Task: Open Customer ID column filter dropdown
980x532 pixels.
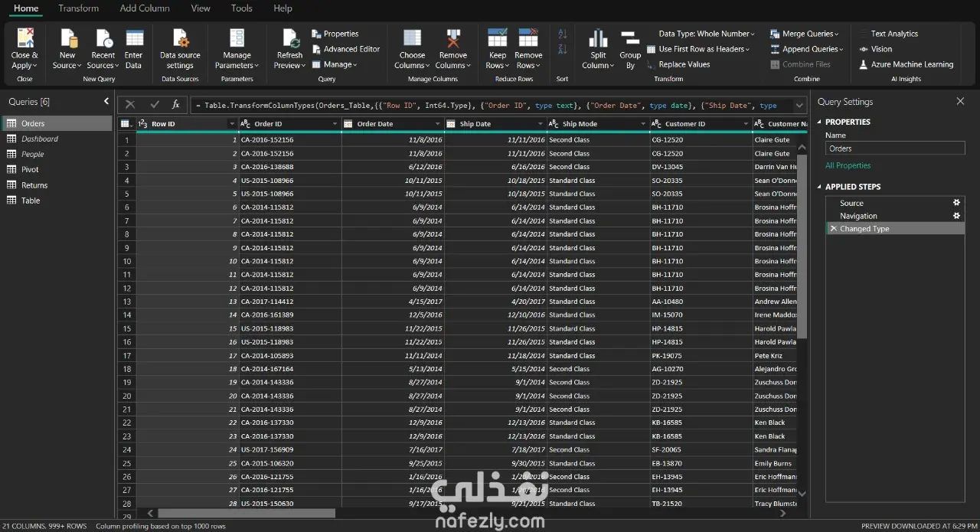Action: click(746, 124)
